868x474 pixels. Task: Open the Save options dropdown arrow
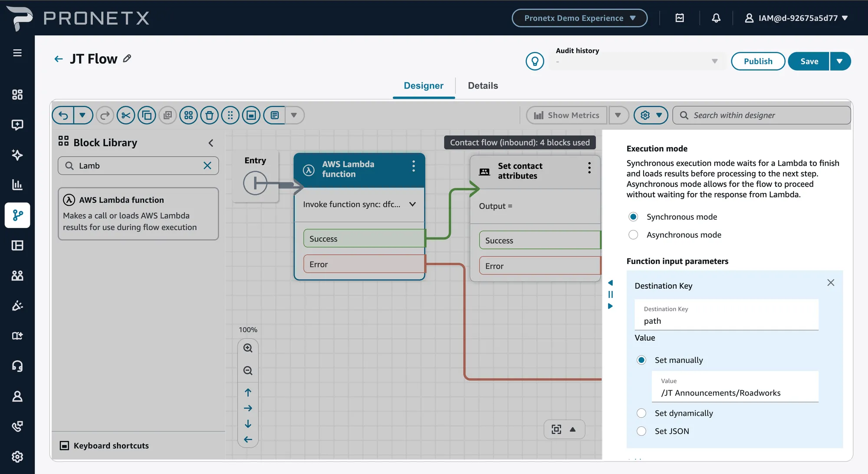point(840,61)
